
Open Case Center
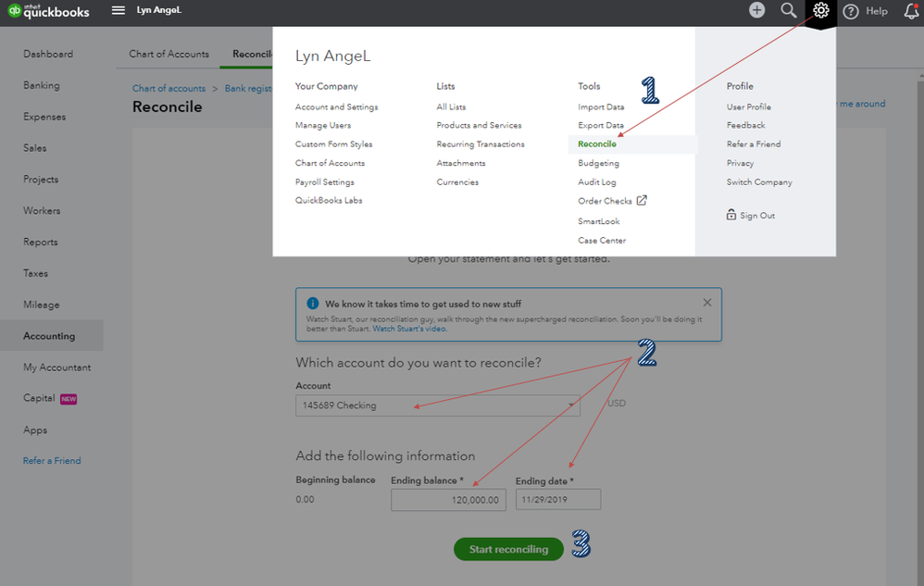click(602, 241)
